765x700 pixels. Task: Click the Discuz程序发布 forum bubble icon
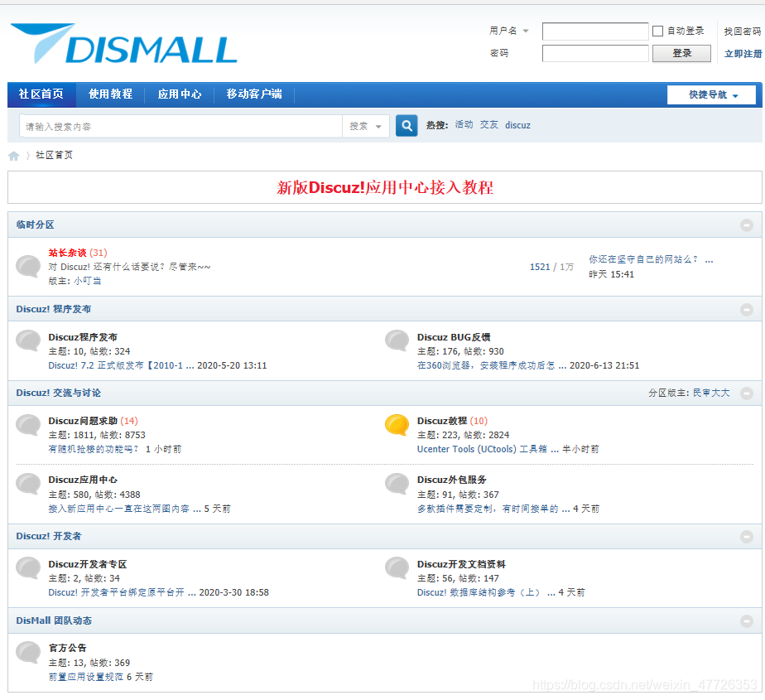coord(28,341)
